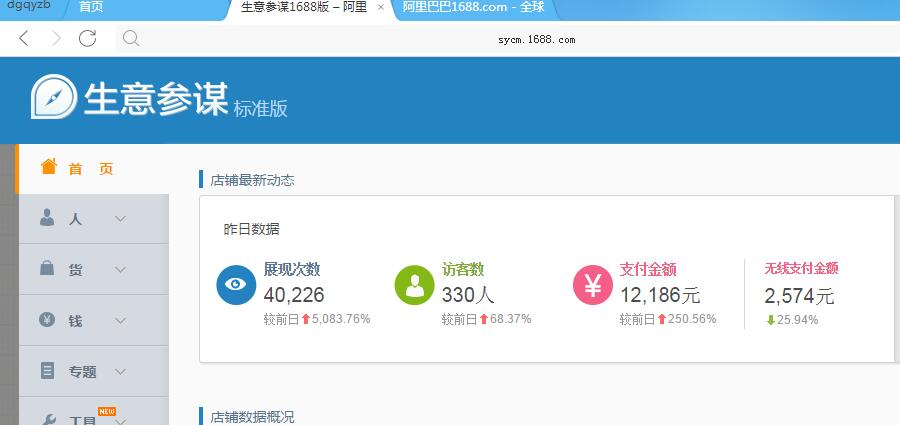Image resolution: width=900 pixels, height=425 pixels.
Task: Switch to the 阿里巴巴1688.com browser tab
Action: (x=474, y=8)
